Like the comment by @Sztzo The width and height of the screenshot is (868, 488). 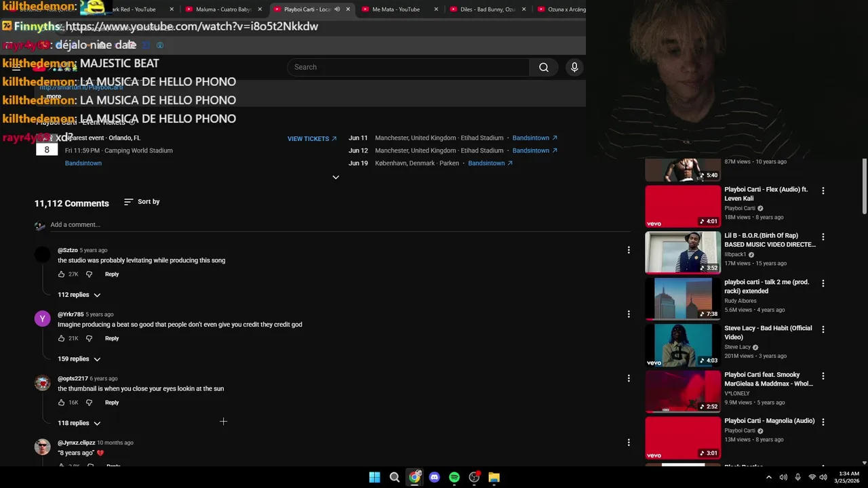tap(61, 274)
